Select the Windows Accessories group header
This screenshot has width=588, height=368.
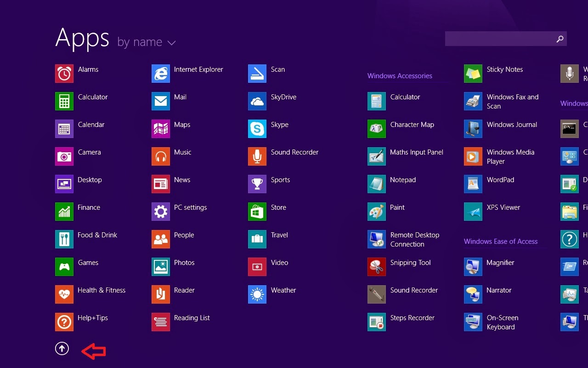click(x=400, y=76)
